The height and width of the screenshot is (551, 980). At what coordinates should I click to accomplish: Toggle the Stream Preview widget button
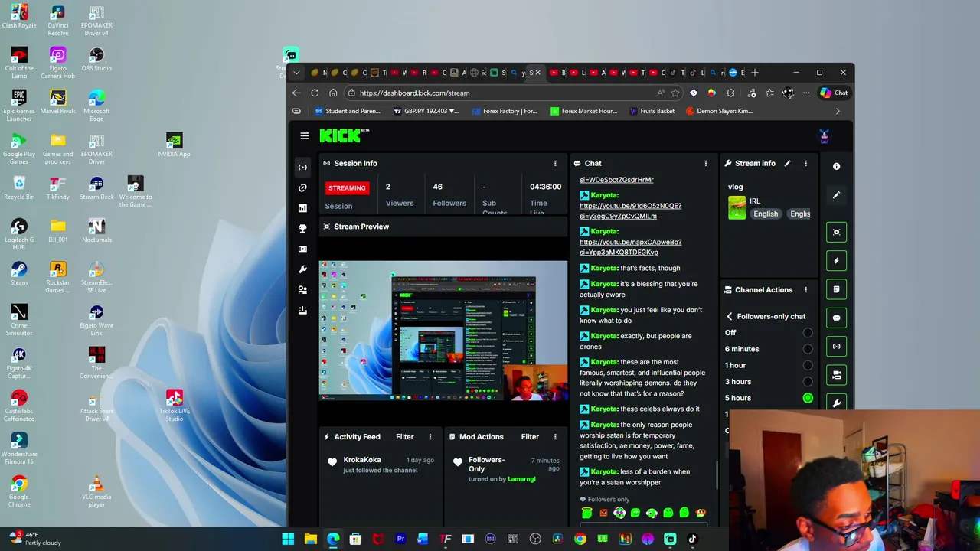[836, 232]
